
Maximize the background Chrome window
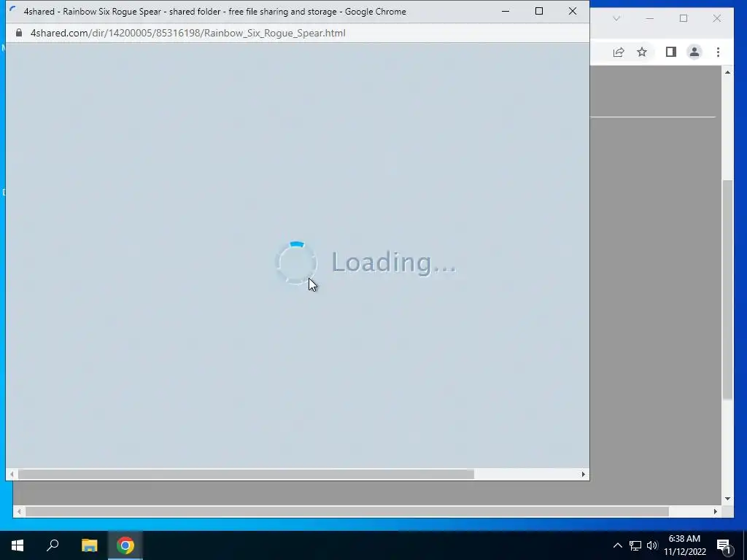point(684,18)
